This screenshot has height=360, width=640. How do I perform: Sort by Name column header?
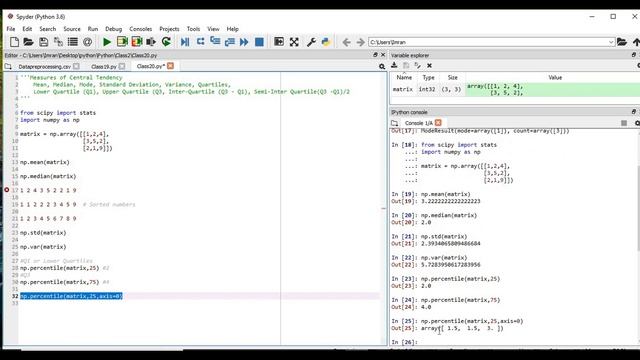coord(404,77)
